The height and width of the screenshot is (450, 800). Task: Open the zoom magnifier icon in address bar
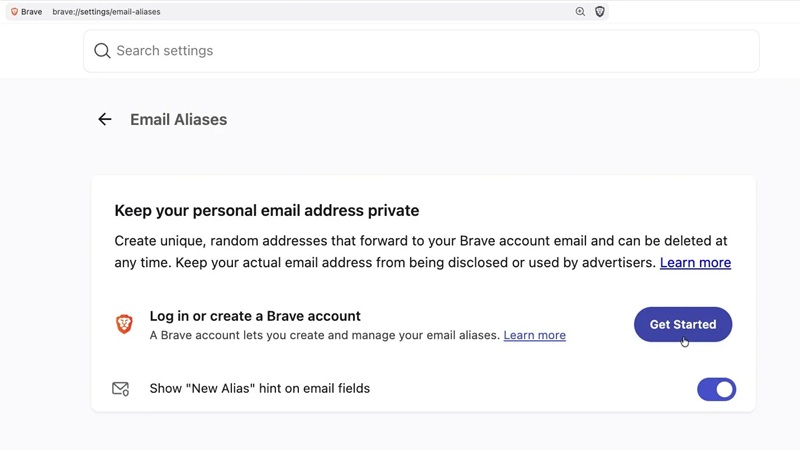(580, 12)
